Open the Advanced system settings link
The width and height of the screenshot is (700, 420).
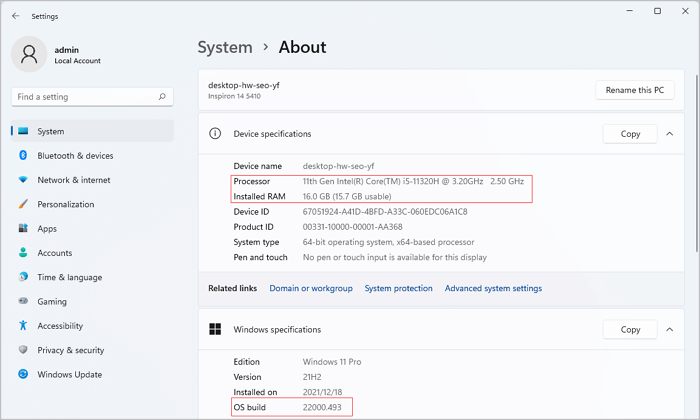[x=493, y=288]
